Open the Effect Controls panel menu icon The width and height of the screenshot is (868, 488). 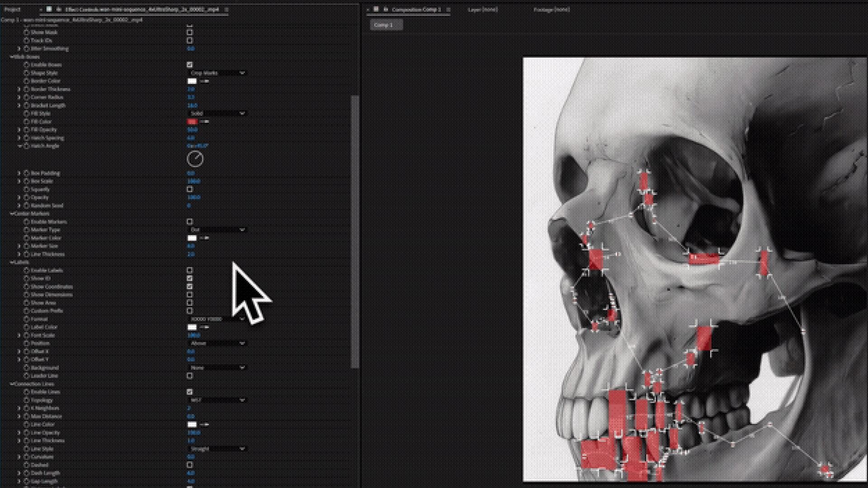(226, 9)
